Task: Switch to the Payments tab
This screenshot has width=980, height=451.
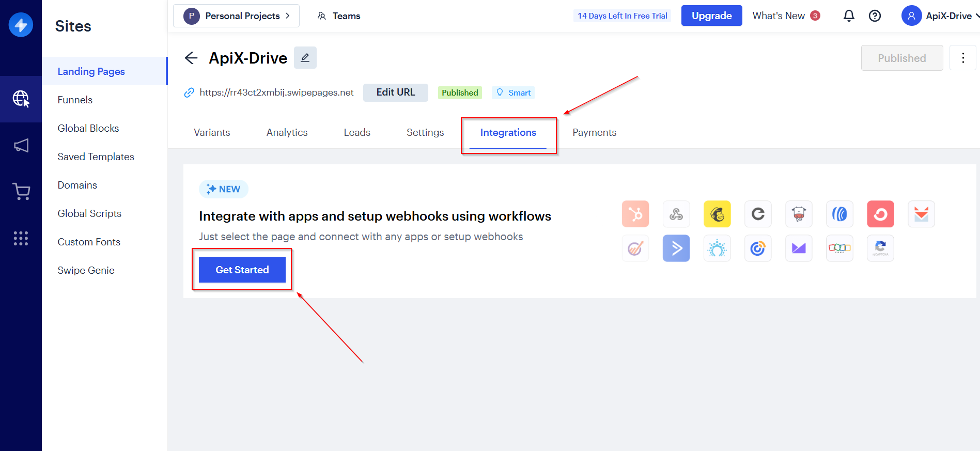Action: (594, 133)
